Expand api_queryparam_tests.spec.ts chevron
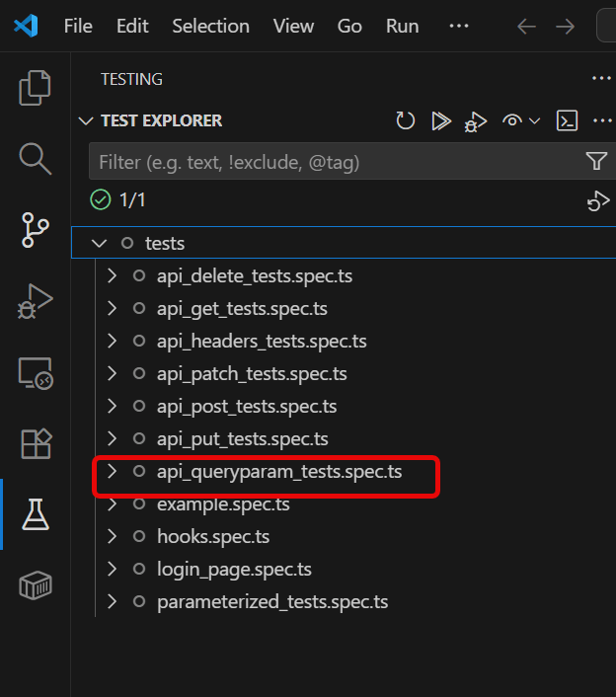The width and height of the screenshot is (616, 697). click(112, 472)
